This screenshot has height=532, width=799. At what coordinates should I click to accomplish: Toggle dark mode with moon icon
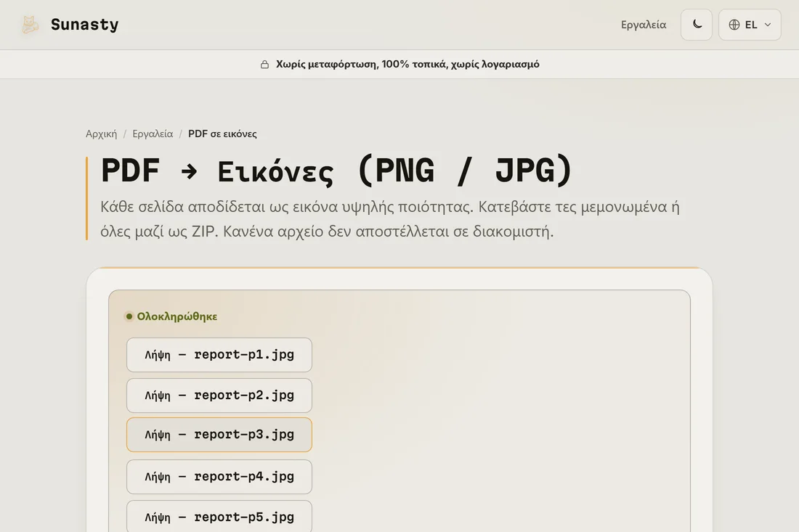pos(697,25)
